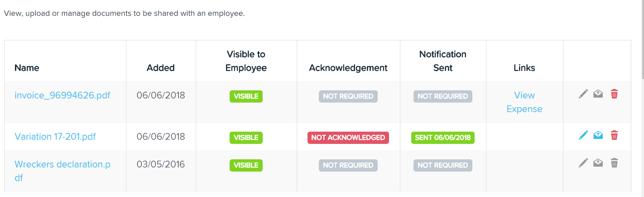The image size is (644, 197).
Task: Delete invoice_96994626.pdf with red trash icon
Action: [x=614, y=94]
